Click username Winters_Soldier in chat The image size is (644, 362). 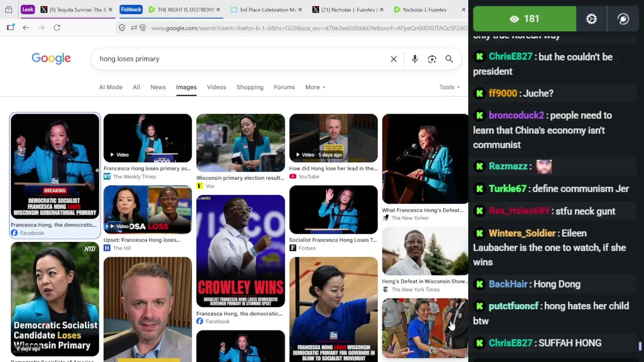tap(522, 233)
